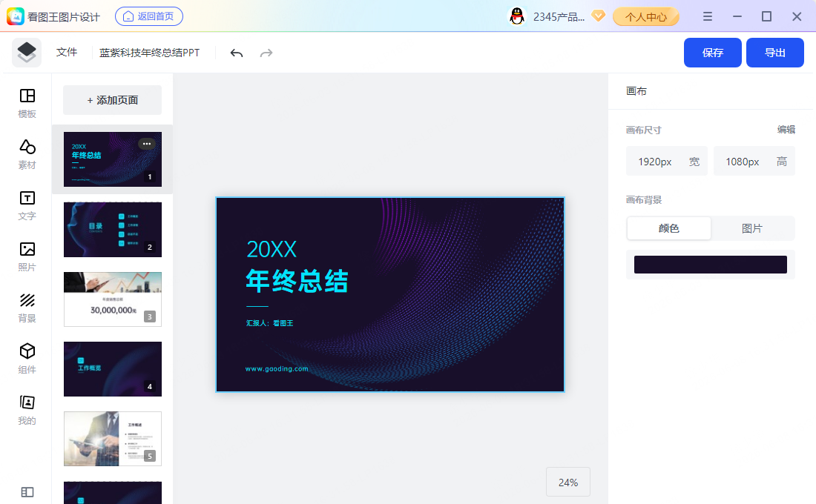Open the 照片 photos panel
Screen dimensions: 816x504
[27, 256]
